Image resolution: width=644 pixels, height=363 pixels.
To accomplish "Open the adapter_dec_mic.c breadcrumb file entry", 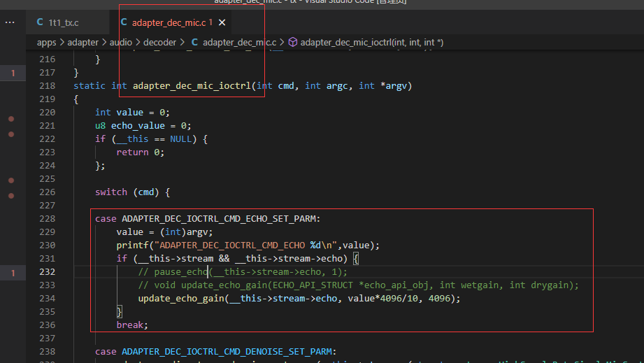I will pos(239,42).
